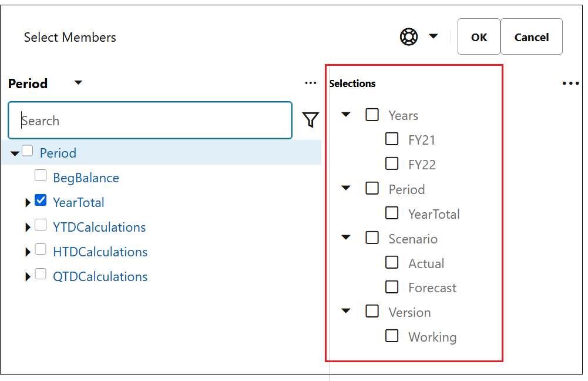Check Actual under Scenario
The height and width of the screenshot is (381, 588).
tap(392, 262)
